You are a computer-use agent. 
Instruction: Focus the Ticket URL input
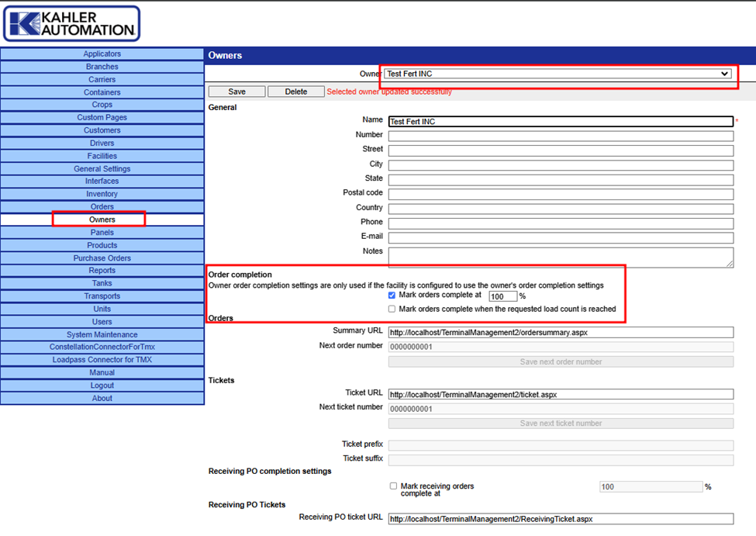pyautogui.click(x=561, y=395)
